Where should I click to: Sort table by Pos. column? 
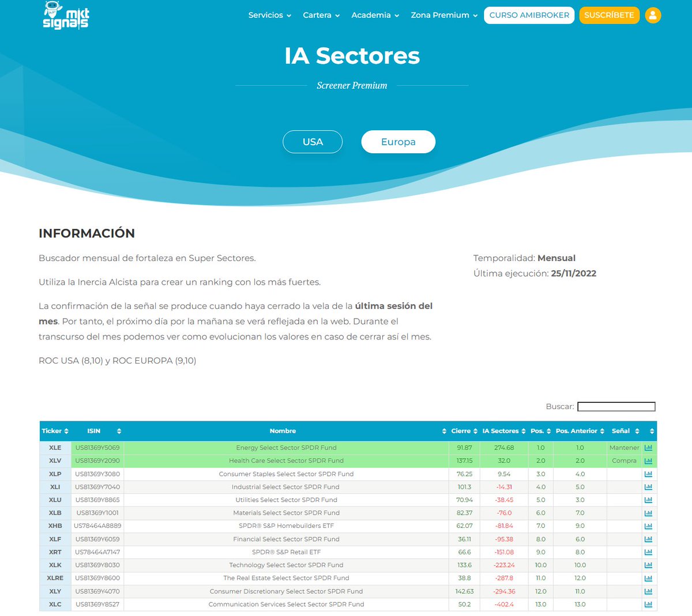[541, 431]
